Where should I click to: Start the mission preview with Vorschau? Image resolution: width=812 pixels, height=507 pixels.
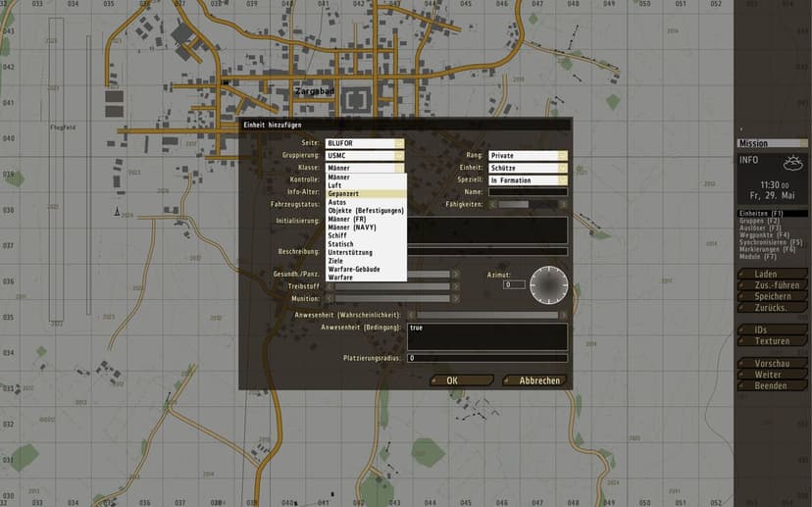772,364
